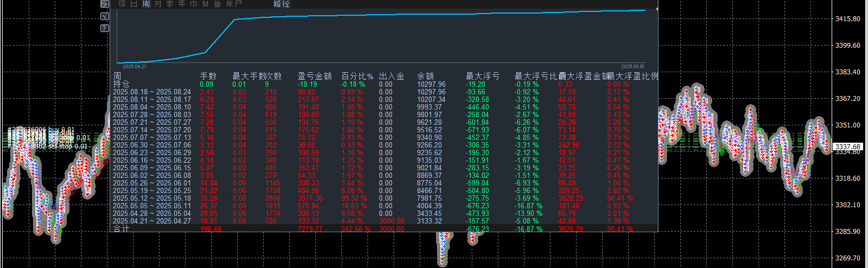Select the 周 weekly tab
Image resolution: width=868 pixels, height=268 pixels.
tap(146, 4)
